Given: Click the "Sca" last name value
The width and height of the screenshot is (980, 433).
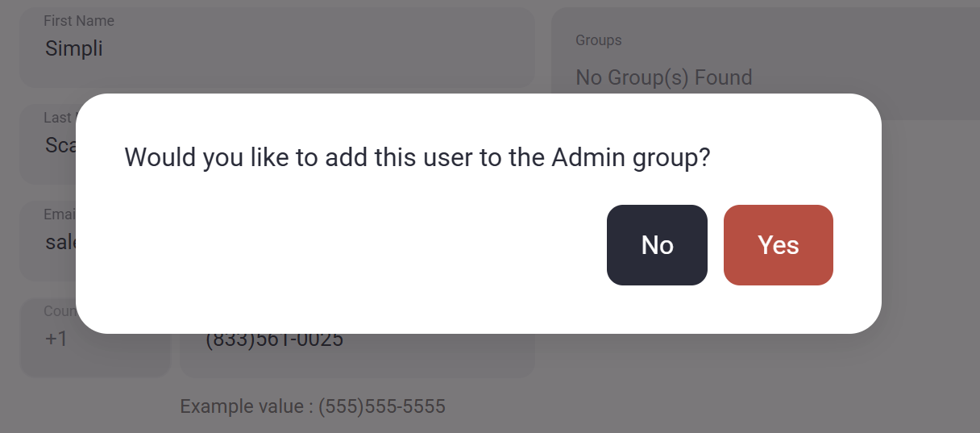Looking at the screenshot, I should [x=60, y=145].
